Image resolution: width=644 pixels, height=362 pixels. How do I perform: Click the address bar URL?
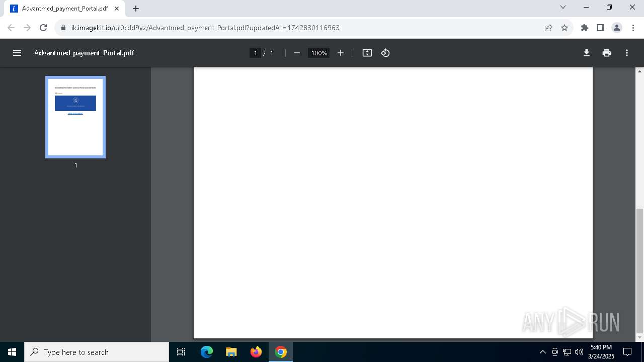[205, 28]
